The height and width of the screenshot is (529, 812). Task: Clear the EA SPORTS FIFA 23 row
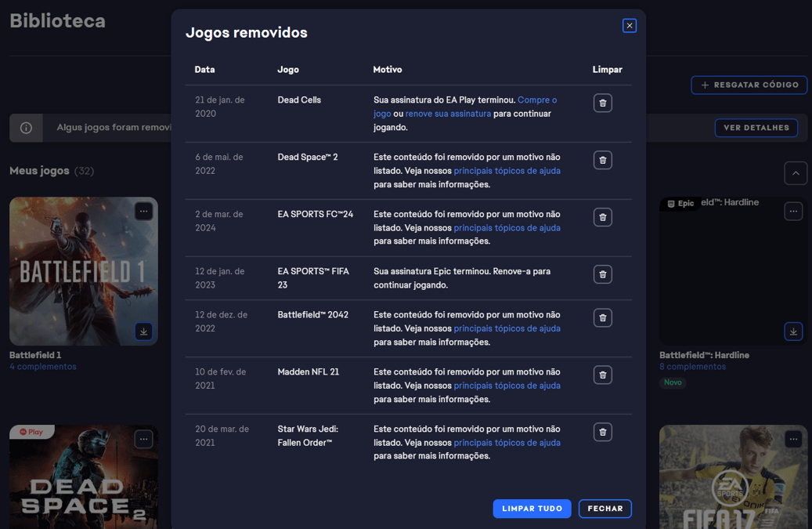(x=602, y=274)
